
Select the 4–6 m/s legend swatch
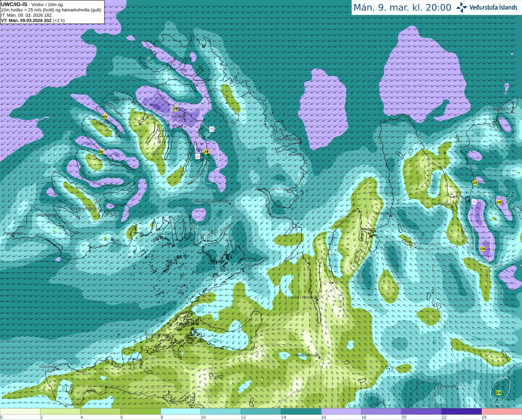(x=100, y=411)
